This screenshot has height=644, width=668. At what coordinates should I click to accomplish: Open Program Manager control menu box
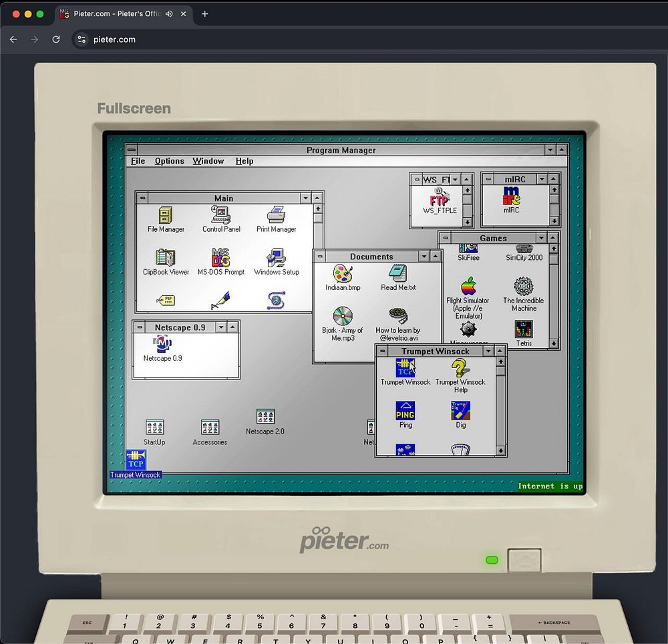(131, 150)
